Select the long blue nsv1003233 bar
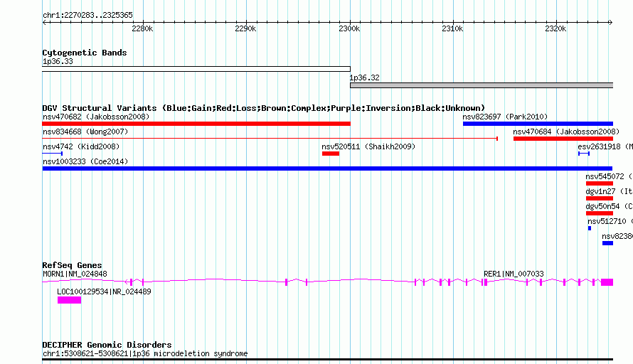Viewport: 633px width, 364px height. [327, 168]
